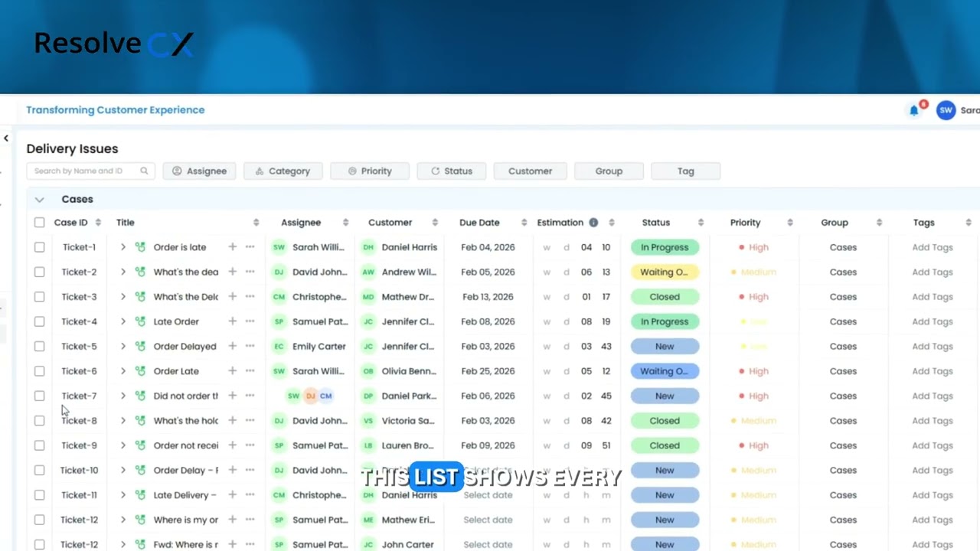This screenshot has width=980, height=551.
Task: Select the Ticket-5 checkbox
Action: click(x=39, y=346)
